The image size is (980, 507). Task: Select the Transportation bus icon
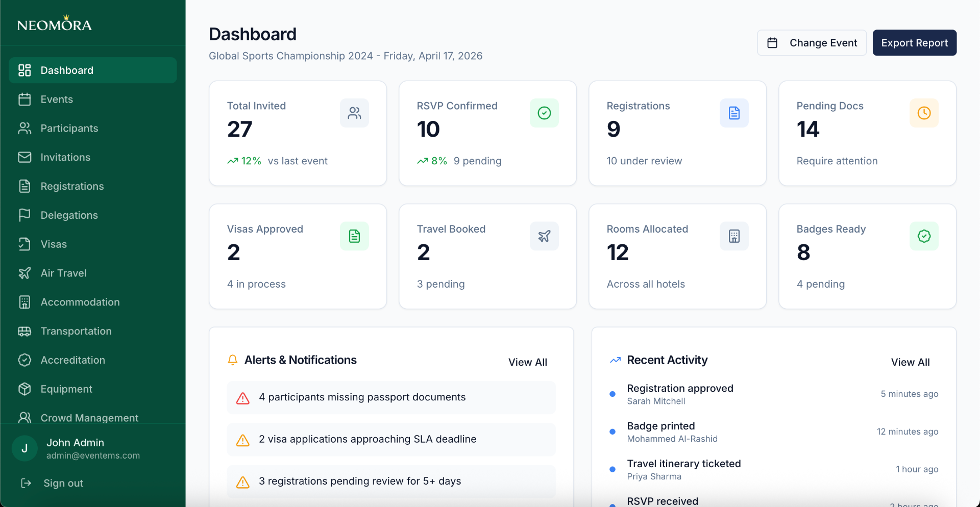pyautogui.click(x=24, y=331)
